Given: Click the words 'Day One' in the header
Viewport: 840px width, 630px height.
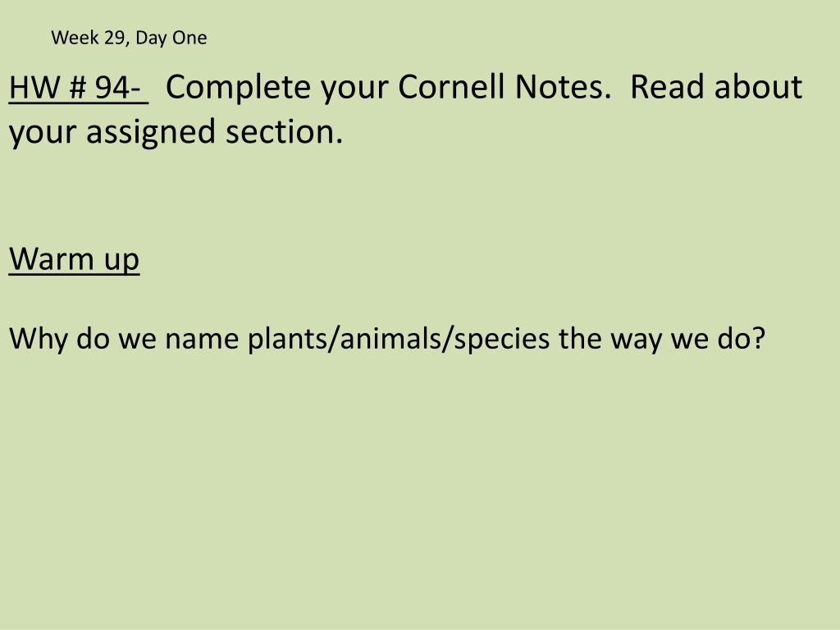Looking at the screenshot, I should point(171,38).
